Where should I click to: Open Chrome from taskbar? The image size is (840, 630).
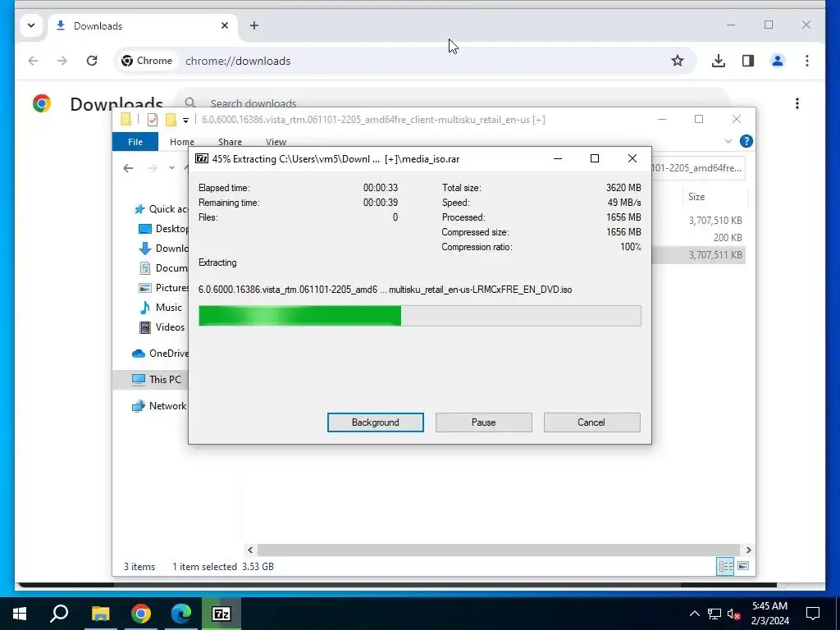[141, 614]
